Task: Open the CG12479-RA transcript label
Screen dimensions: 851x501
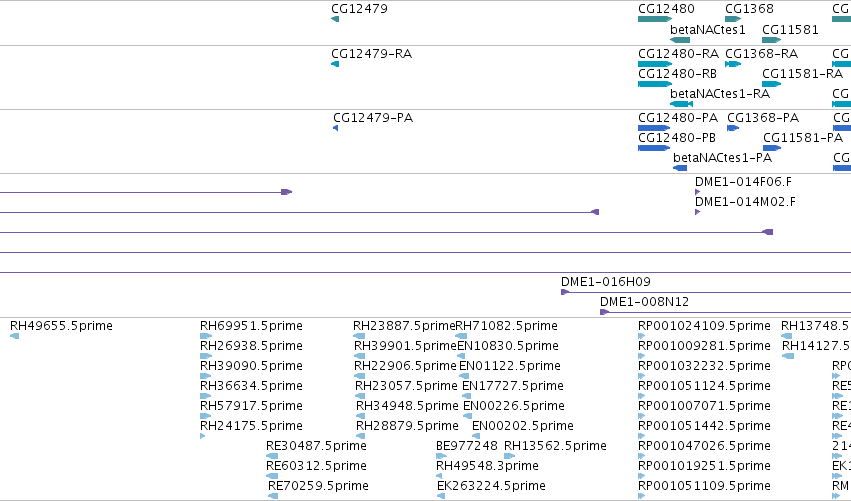Action: (371, 54)
